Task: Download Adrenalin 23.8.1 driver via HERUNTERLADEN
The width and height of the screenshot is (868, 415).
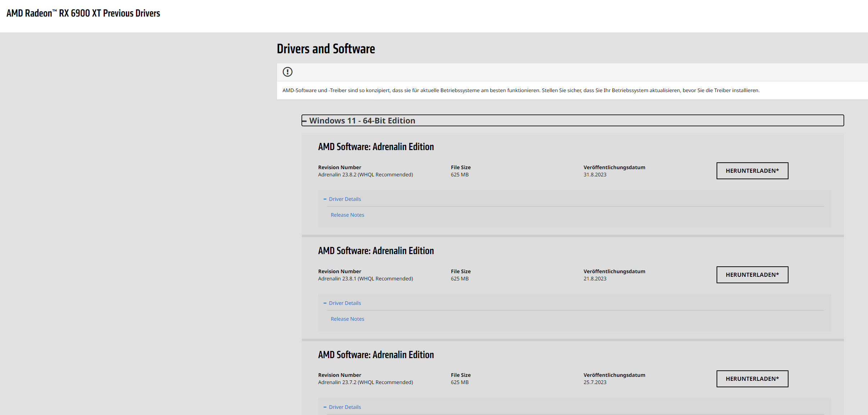Action: [x=752, y=275]
